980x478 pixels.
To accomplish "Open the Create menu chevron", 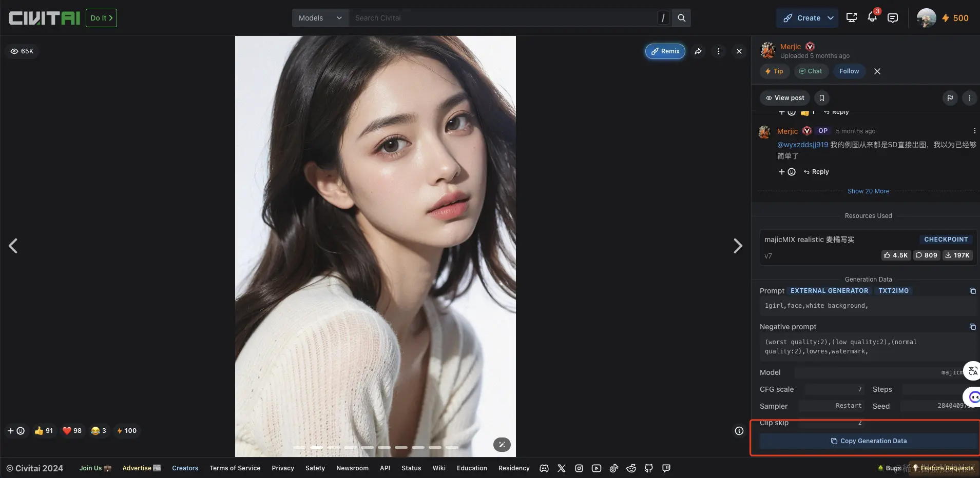I will [831, 17].
